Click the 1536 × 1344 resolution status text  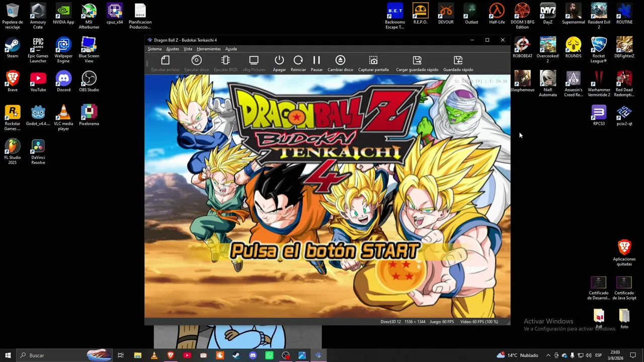tap(415, 322)
